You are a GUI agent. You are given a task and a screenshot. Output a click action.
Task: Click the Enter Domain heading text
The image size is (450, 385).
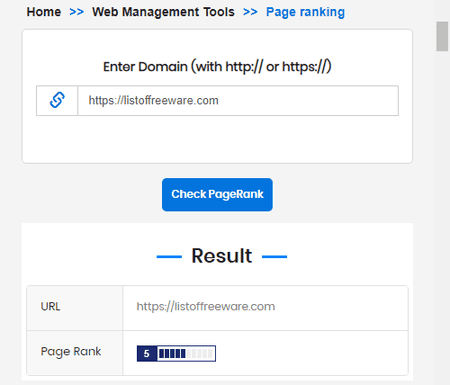(217, 66)
